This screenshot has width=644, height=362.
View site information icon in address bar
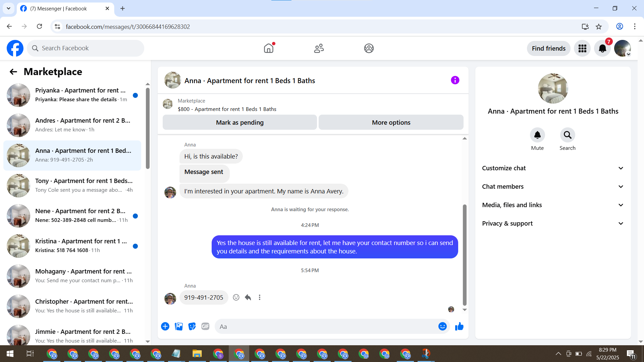(57, 26)
